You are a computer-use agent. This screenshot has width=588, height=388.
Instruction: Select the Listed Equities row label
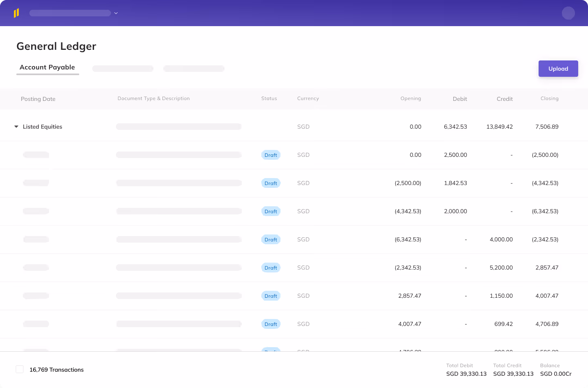pyautogui.click(x=42, y=127)
